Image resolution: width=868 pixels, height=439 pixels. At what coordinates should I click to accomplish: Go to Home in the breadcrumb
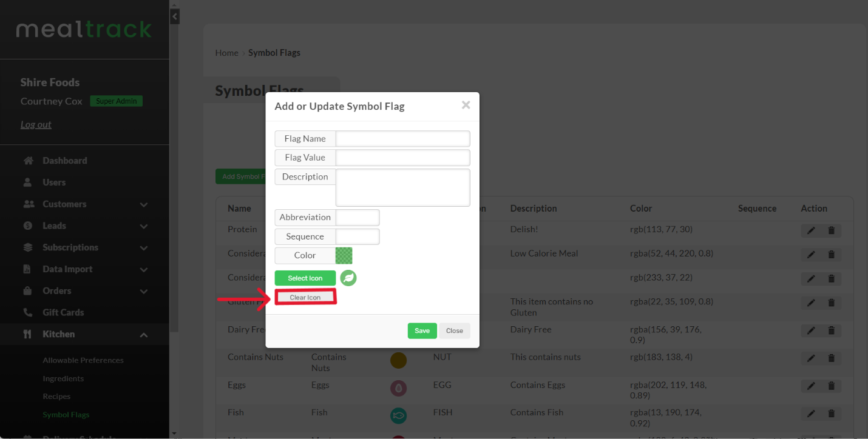coord(226,53)
